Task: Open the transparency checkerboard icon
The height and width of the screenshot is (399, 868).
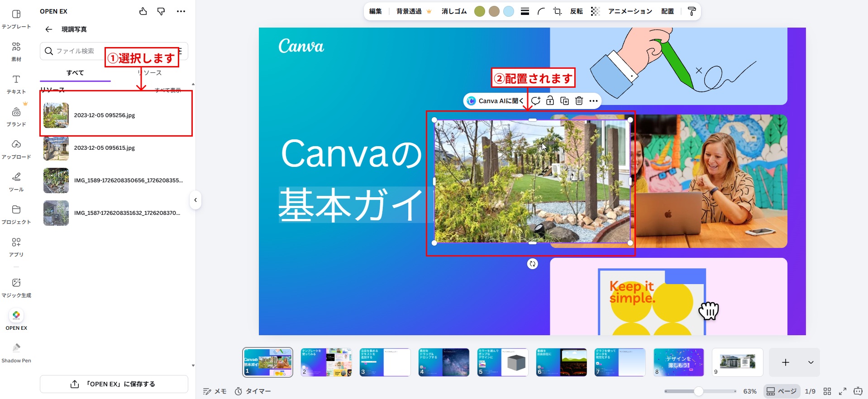Action: click(596, 11)
